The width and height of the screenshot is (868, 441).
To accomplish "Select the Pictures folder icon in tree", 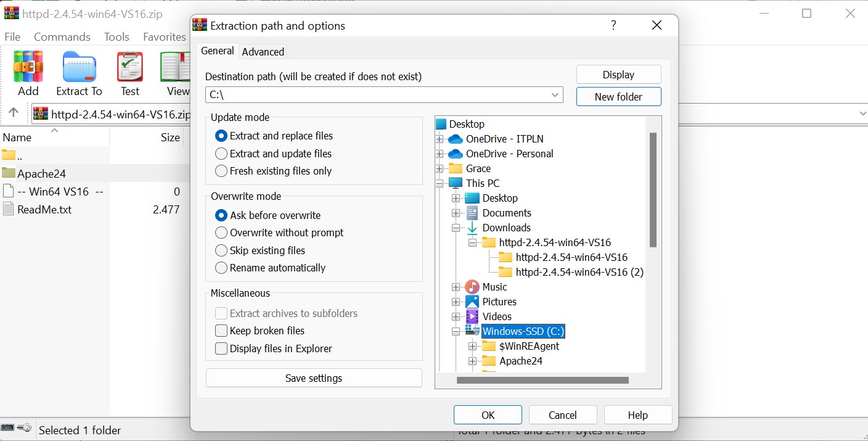I will click(x=472, y=302).
